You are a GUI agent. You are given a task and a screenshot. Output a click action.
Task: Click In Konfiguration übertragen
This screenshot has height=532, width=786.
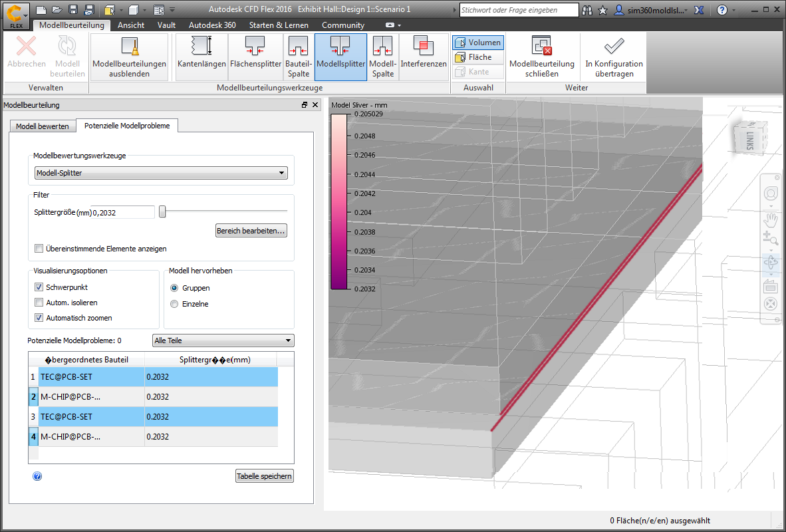(614, 57)
